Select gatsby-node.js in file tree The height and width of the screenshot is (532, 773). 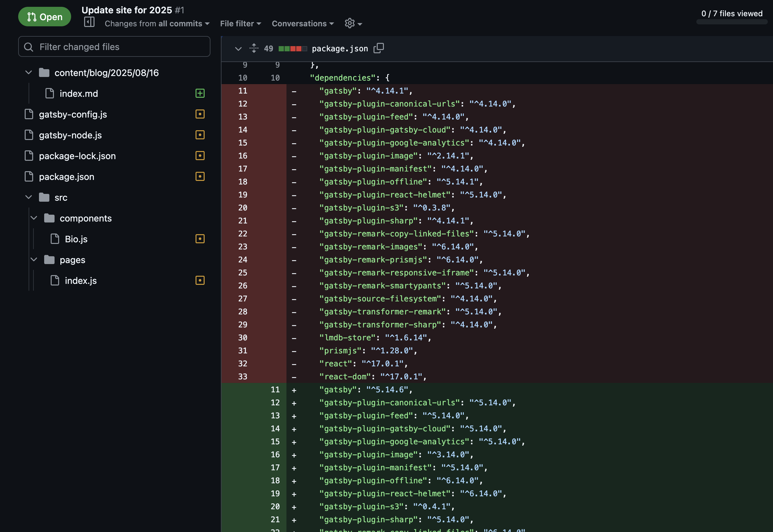70,135
